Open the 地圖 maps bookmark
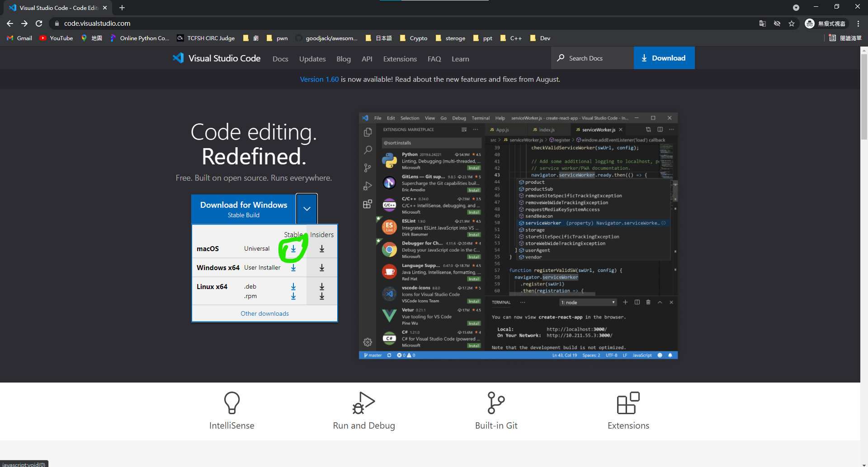The height and width of the screenshot is (467, 868). pos(92,38)
